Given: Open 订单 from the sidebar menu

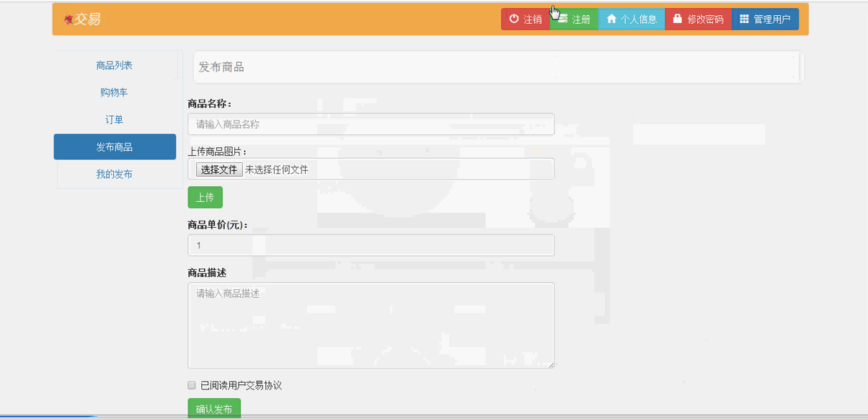Looking at the screenshot, I should coord(115,120).
